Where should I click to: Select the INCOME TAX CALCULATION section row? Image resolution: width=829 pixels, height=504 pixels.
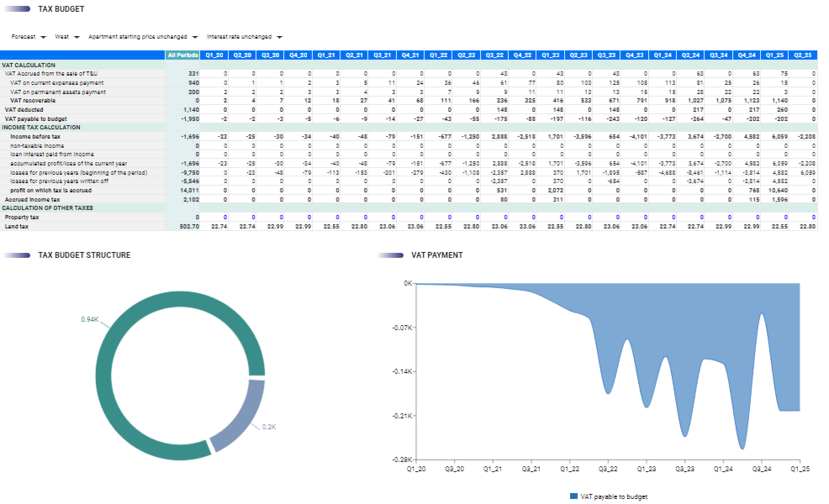[41, 127]
